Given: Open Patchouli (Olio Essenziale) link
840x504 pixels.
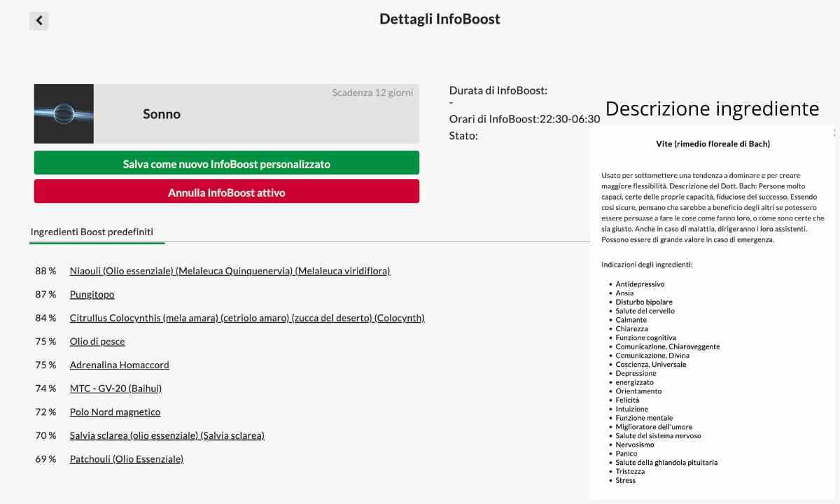Looking at the screenshot, I should (127, 459).
